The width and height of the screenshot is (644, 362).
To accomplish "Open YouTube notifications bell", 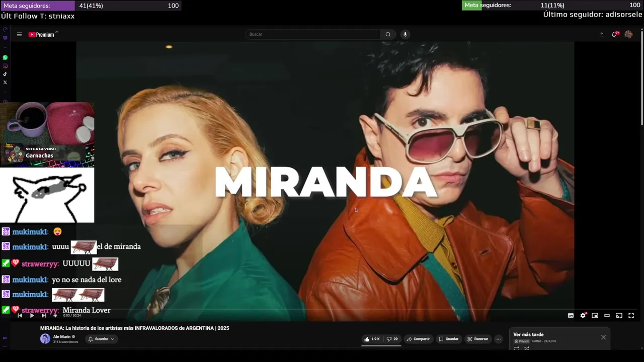I will pos(614,34).
